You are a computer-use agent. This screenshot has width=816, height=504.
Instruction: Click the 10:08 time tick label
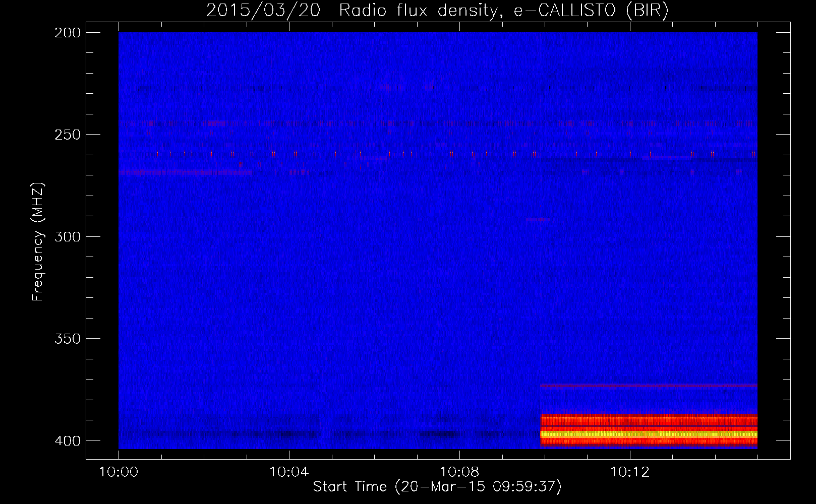pyautogui.click(x=459, y=472)
